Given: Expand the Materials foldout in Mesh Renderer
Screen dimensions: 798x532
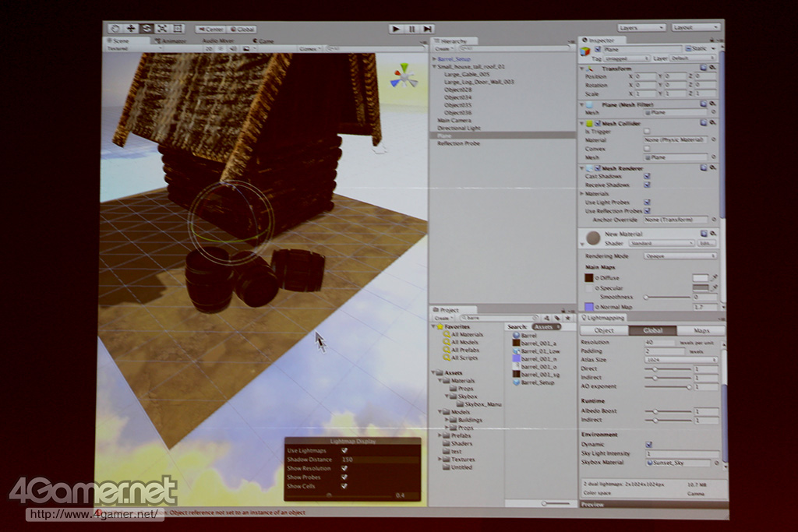Looking at the screenshot, I should coord(582,194).
